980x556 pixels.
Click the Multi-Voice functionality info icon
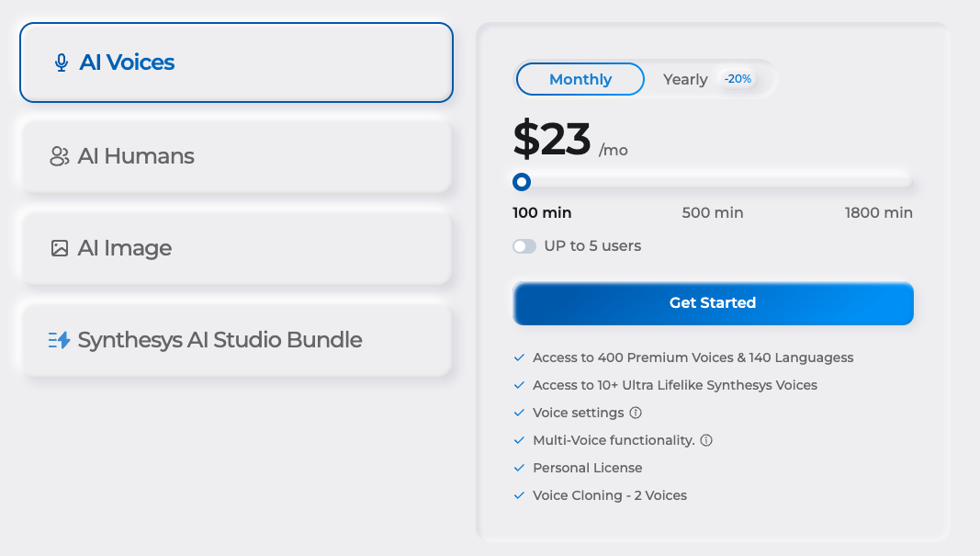pos(705,440)
